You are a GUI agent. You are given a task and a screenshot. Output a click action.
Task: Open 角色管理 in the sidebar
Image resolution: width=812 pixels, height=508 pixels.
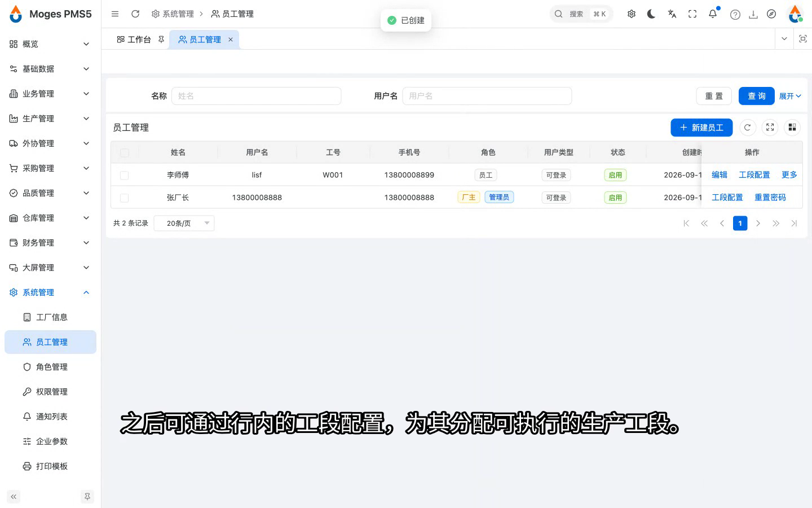pos(50,367)
